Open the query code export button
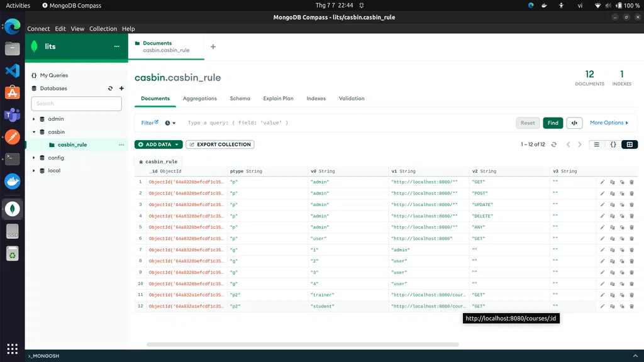The width and height of the screenshot is (644, 362). coord(574,123)
